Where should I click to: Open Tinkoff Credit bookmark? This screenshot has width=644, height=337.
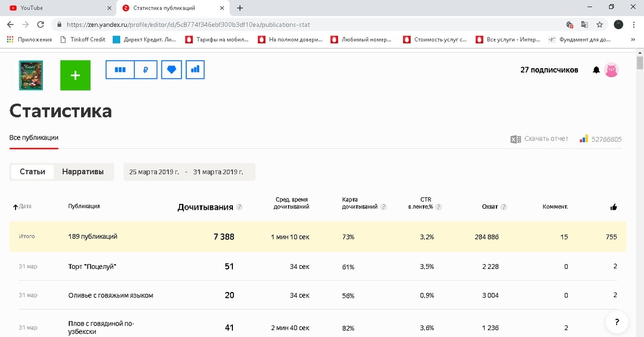[82, 39]
